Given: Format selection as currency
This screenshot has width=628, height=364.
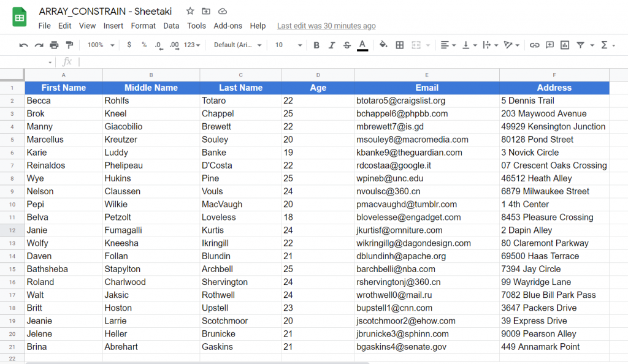Looking at the screenshot, I should 129,45.
